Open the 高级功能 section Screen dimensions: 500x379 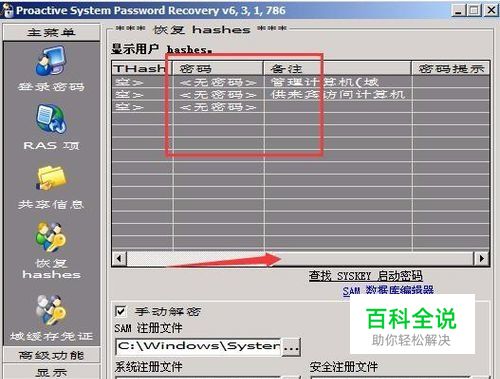pyautogui.click(x=51, y=355)
